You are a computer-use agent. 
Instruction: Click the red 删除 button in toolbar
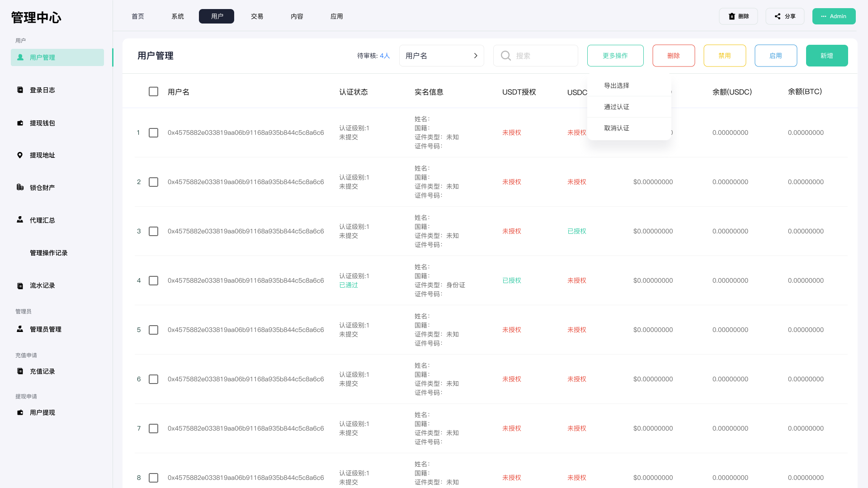(x=674, y=56)
